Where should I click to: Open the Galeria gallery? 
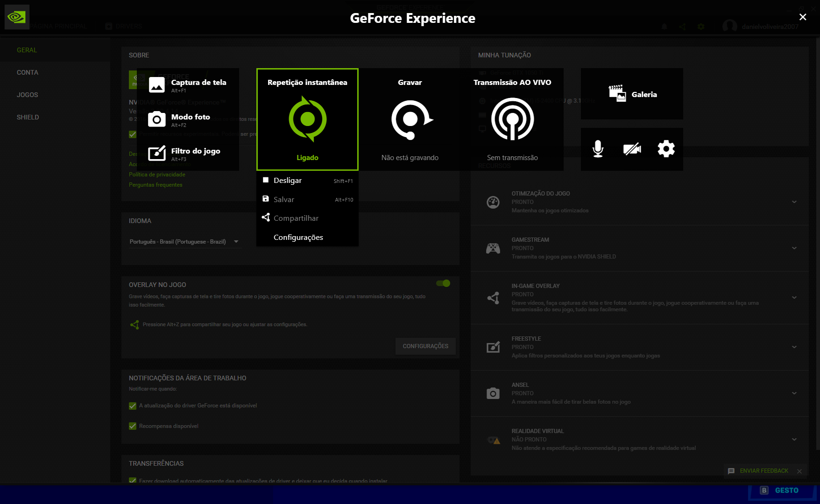[632, 94]
